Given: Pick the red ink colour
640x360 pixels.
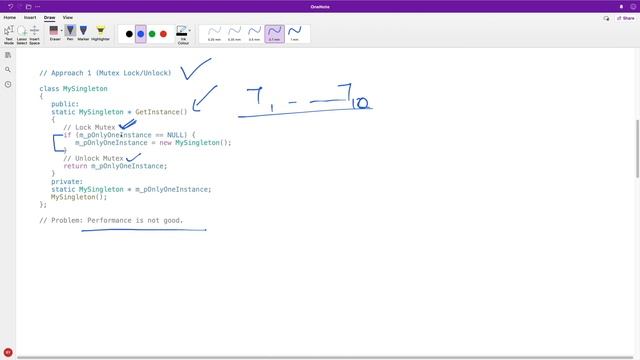Looking at the screenshot, I should [164, 34].
